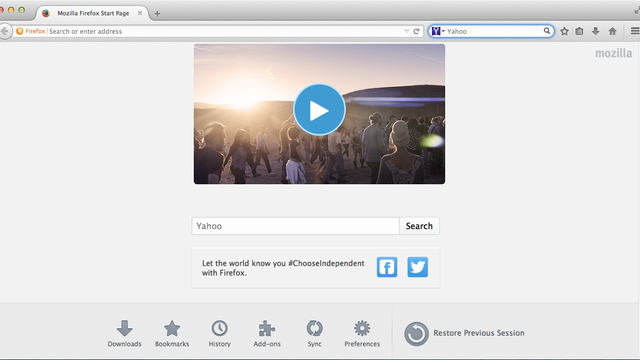Select the Mozilla Firefox Start Page tab
The width and height of the screenshot is (640, 360).
coord(93,13)
